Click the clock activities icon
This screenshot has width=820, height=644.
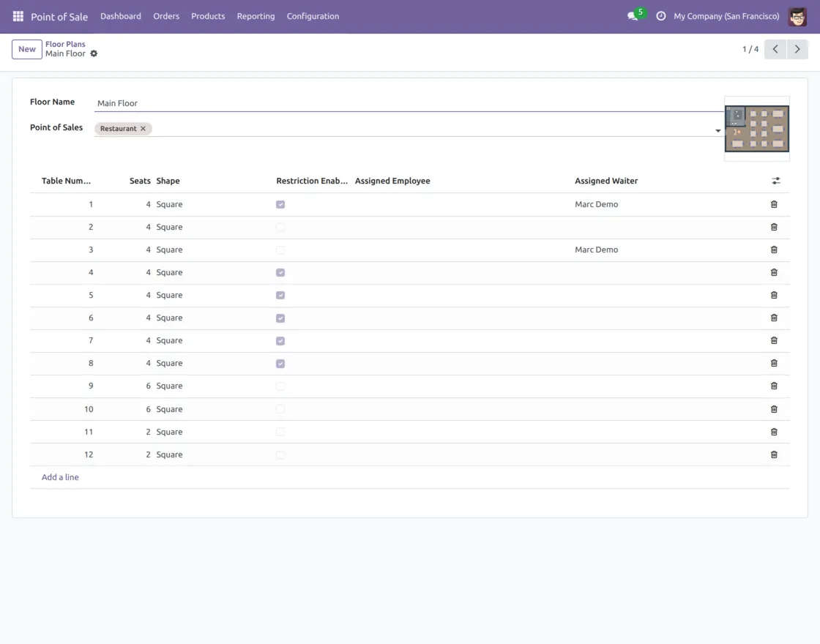click(x=661, y=16)
